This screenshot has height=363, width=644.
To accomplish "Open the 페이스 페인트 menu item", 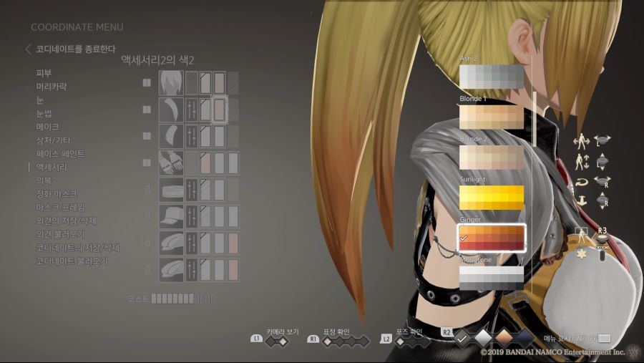I will click(x=60, y=154).
